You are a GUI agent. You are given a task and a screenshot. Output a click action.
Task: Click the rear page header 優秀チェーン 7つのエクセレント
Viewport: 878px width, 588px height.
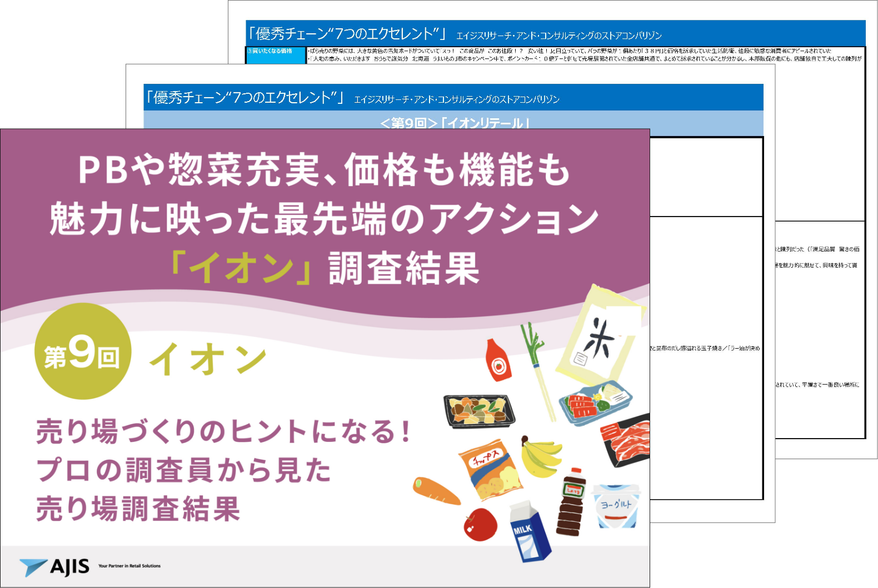[x=347, y=33]
